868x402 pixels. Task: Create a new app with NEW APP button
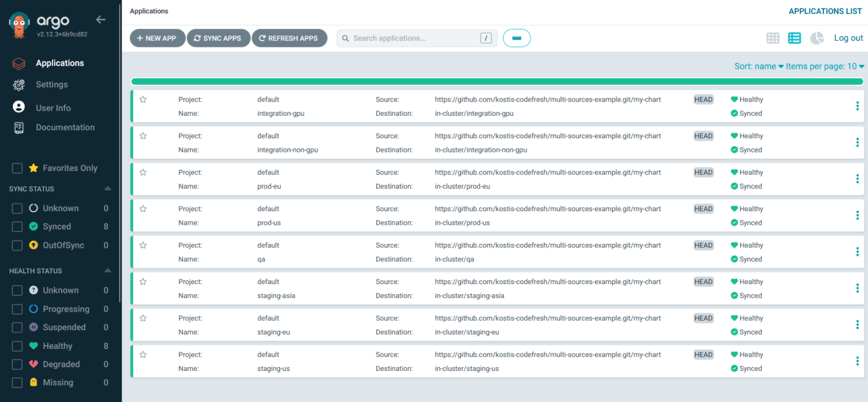click(x=157, y=38)
